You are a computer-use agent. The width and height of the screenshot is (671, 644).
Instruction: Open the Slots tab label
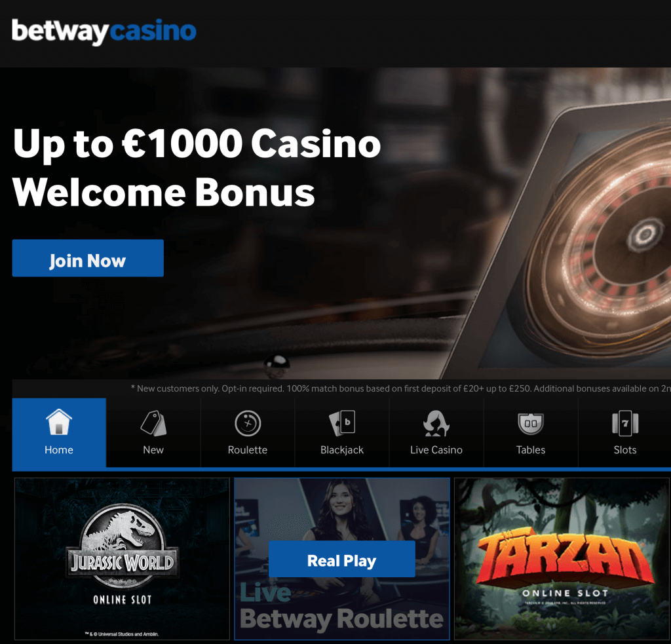[624, 449]
